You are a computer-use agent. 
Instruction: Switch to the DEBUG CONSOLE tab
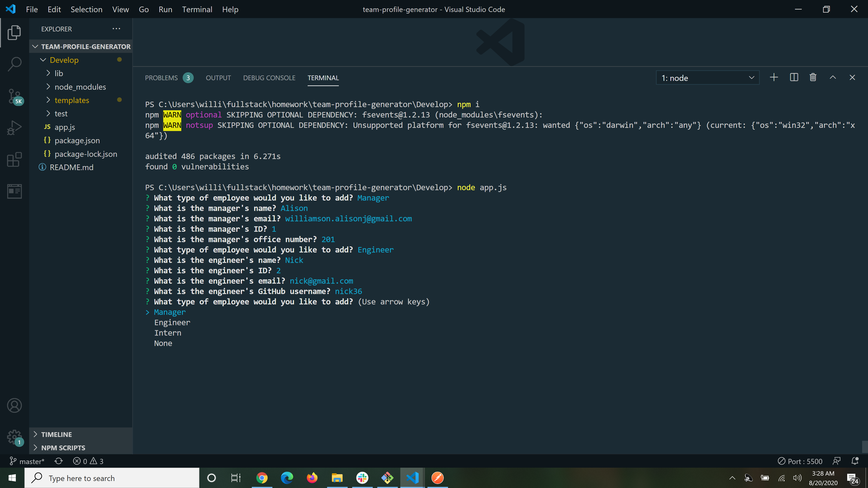coord(269,78)
